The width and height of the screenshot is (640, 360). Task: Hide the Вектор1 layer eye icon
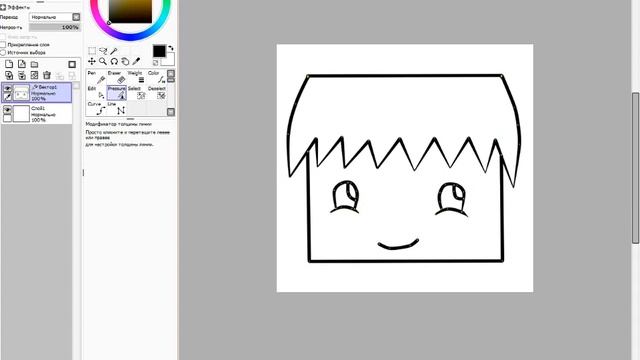tap(7, 88)
